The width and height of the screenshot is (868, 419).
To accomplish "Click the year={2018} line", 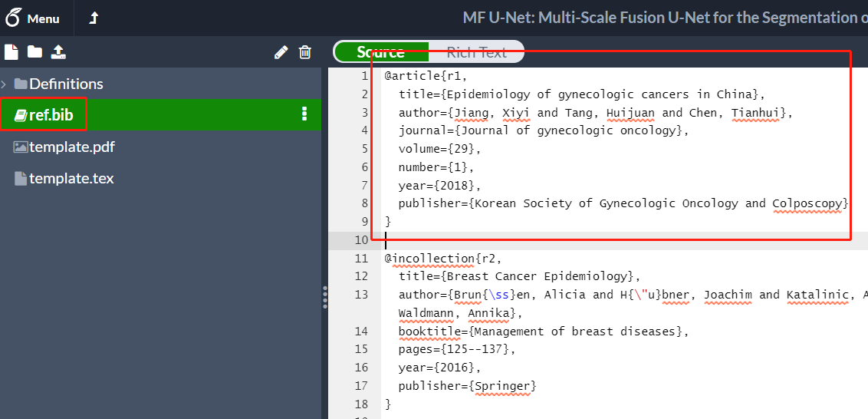I will tap(440, 185).
